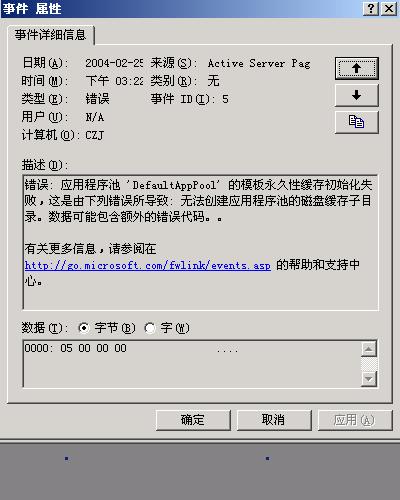Screen dimensions: 400x500
Task: Click the 计算机 CZJ value text
Action: 95,135
